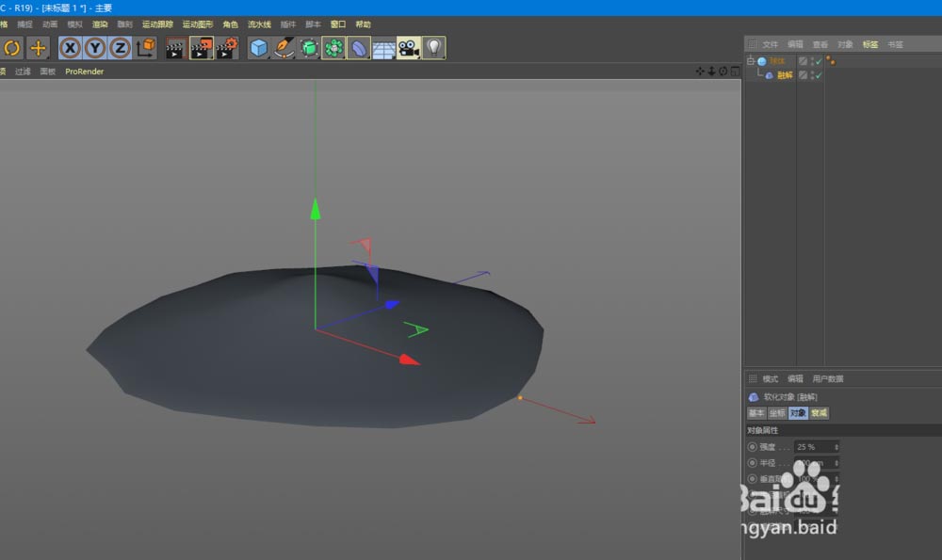Switch to the 衰减 falloff tab
The width and height of the screenshot is (942, 560).
[x=820, y=413]
